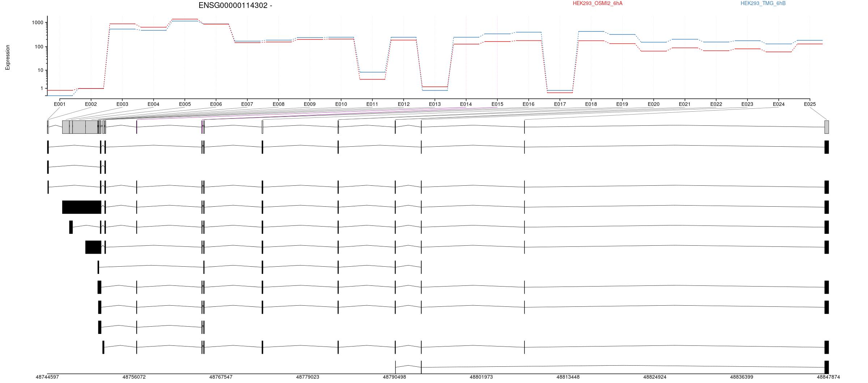Click exon bin label E015
This screenshot has height=383, width=868.
497,104
